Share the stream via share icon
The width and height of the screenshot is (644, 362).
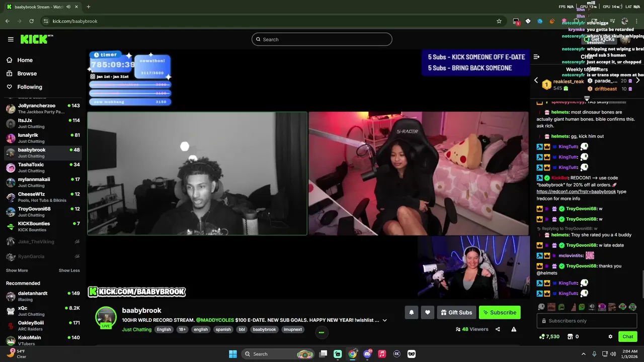click(x=498, y=329)
